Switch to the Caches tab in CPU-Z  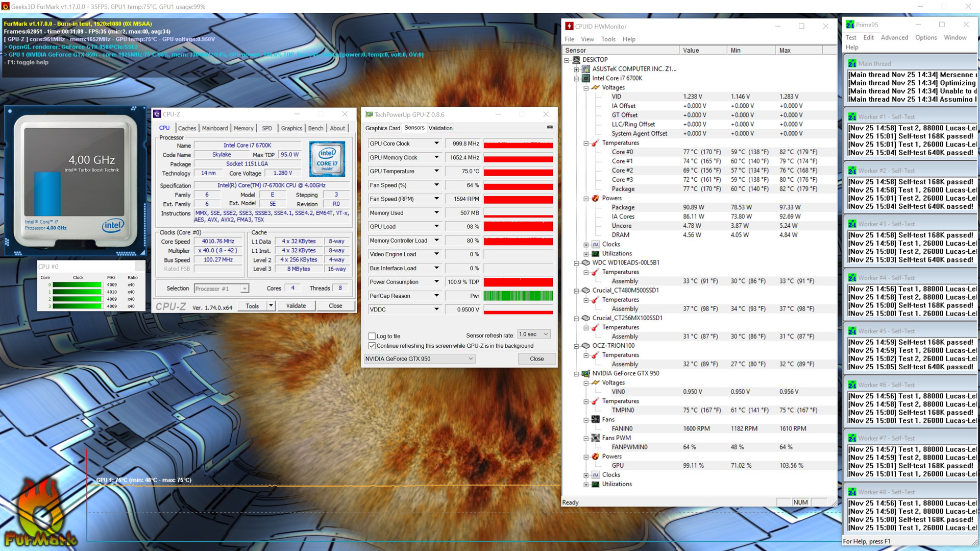click(187, 128)
